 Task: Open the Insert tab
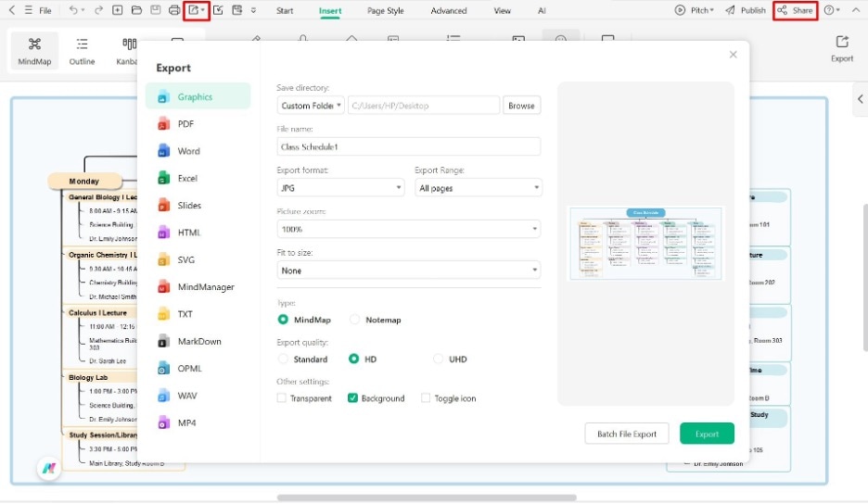point(330,10)
